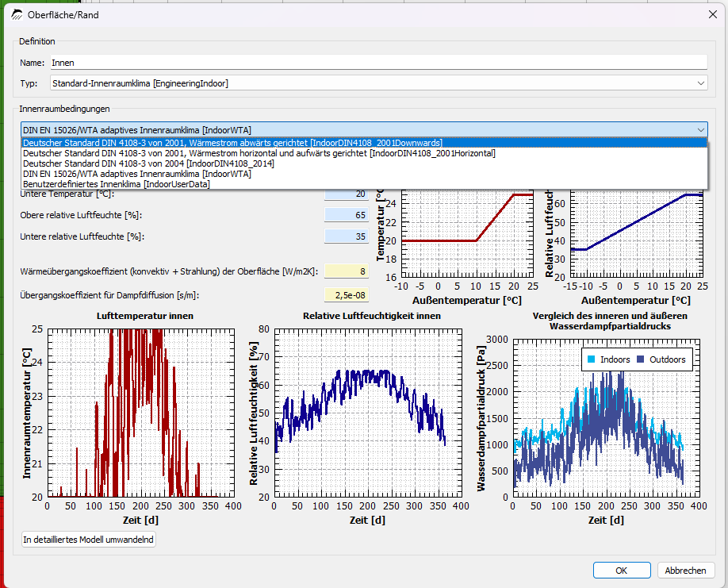Click the Obere relative Luftfeuchte [%] label

pos(81,215)
